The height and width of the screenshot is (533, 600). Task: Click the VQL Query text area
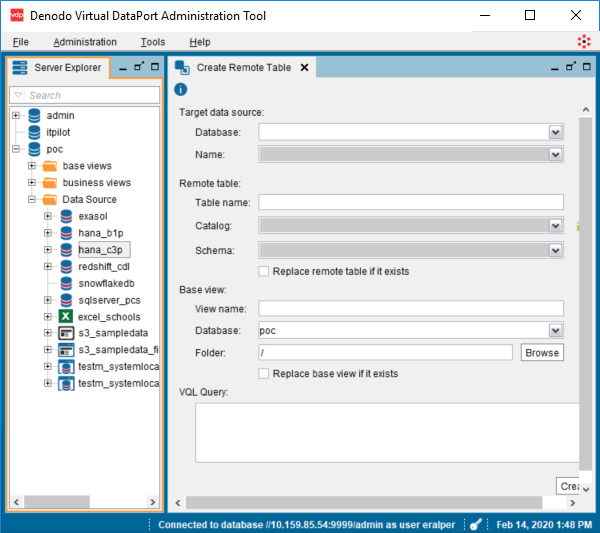pyautogui.click(x=387, y=433)
